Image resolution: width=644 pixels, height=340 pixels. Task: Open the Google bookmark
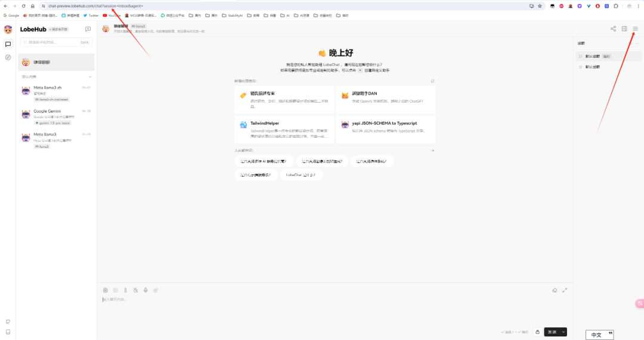[11, 16]
